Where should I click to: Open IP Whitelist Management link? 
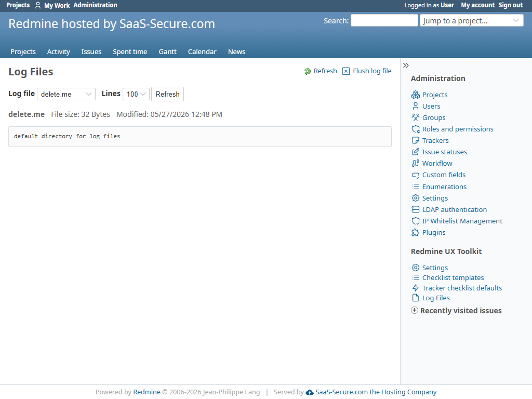[x=462, y=221]
